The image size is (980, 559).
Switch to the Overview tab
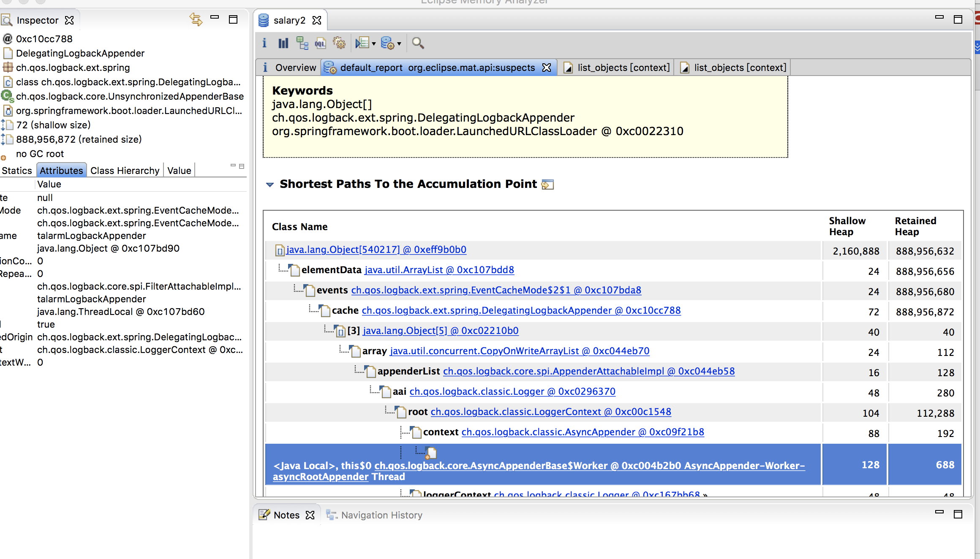click(x=289, y=68)
